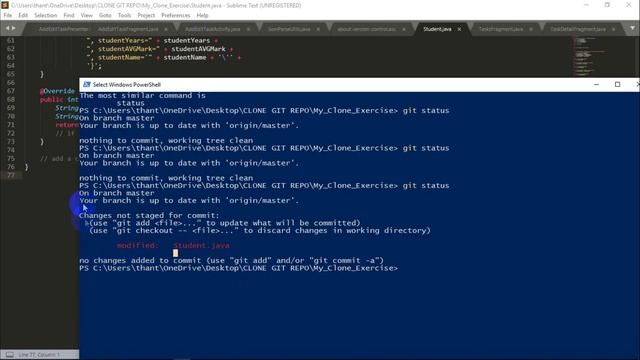Switch to the AddEditTaskActivity.java tab
This screenshot has height=360, width=640.
click(x=213, y=29)
